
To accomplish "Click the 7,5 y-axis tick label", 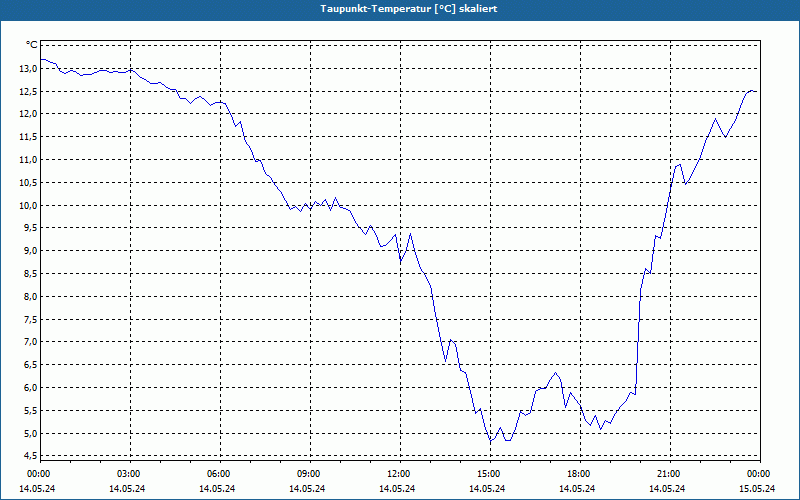I will click(30, 319).
